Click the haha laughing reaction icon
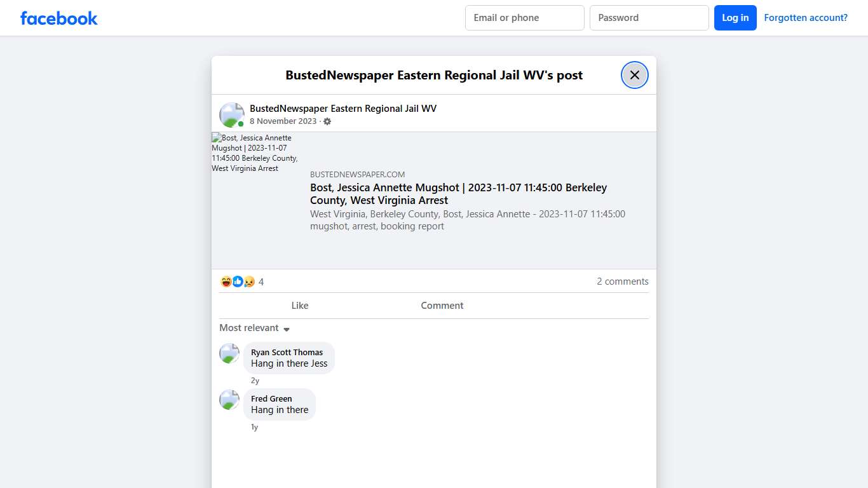 pyautogui.click(x=226, y=281)
